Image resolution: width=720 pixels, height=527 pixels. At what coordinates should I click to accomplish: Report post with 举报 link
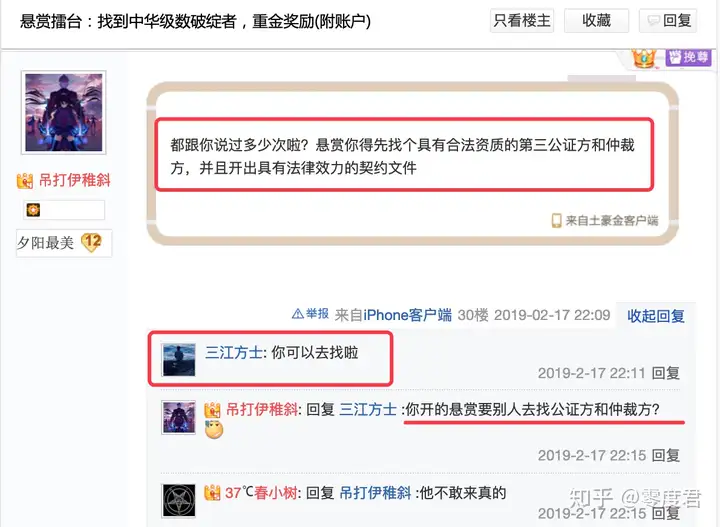[311, 314]
